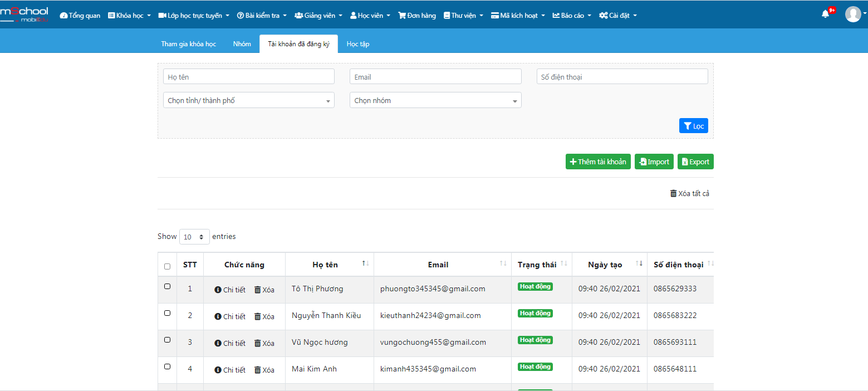Click Hoạt động badge for Tô Thị Phương
This screenshot has height=391, width=868.
click(x=535, y=286)
